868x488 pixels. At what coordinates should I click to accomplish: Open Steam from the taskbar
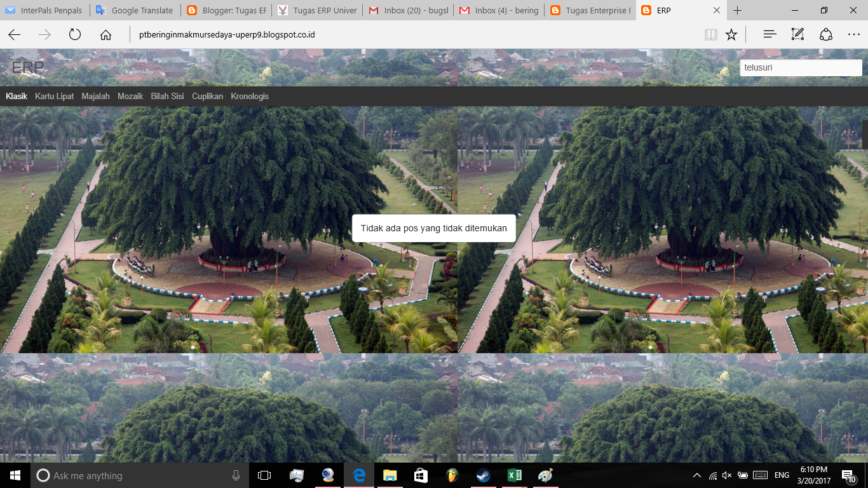coord(483,475)
